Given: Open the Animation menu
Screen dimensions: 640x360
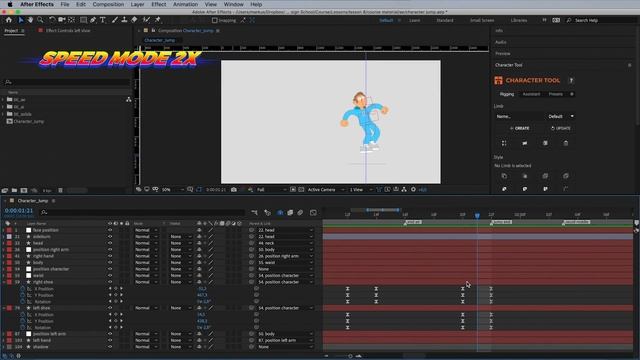Looking at the screenshot, I should pyautogui.click(x=185, y=4).
